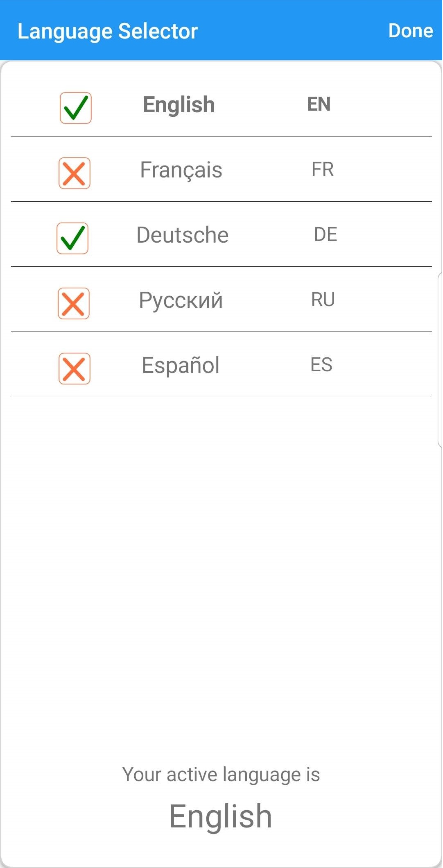Click the Language Selector title
Image resolution: width=443 pixels, height=868 pixels.
(x=107, y=31)
